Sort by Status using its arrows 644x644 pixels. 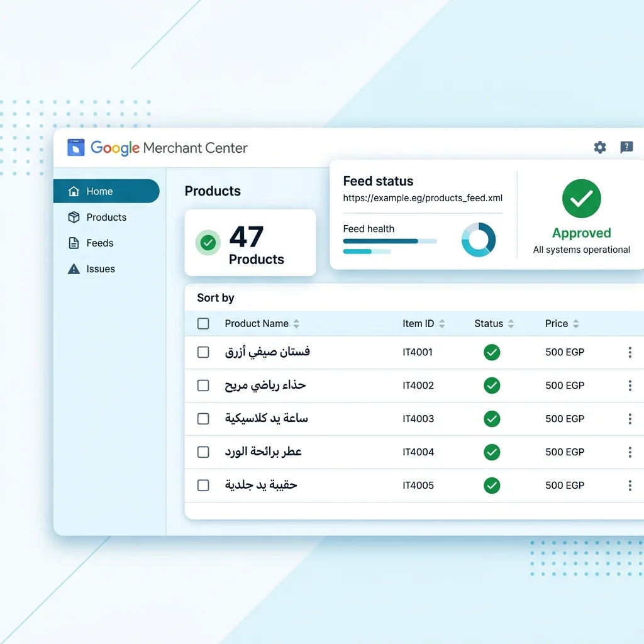point(511,324)
